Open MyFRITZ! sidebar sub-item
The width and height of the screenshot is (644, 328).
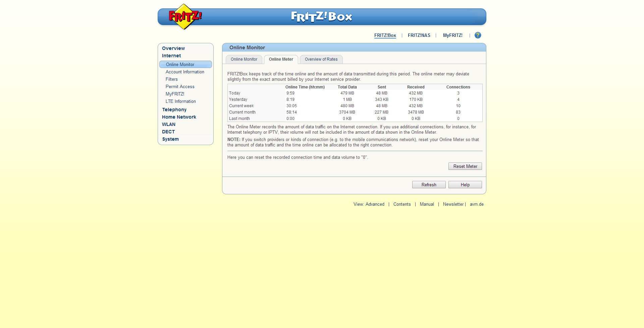[175, 94]
